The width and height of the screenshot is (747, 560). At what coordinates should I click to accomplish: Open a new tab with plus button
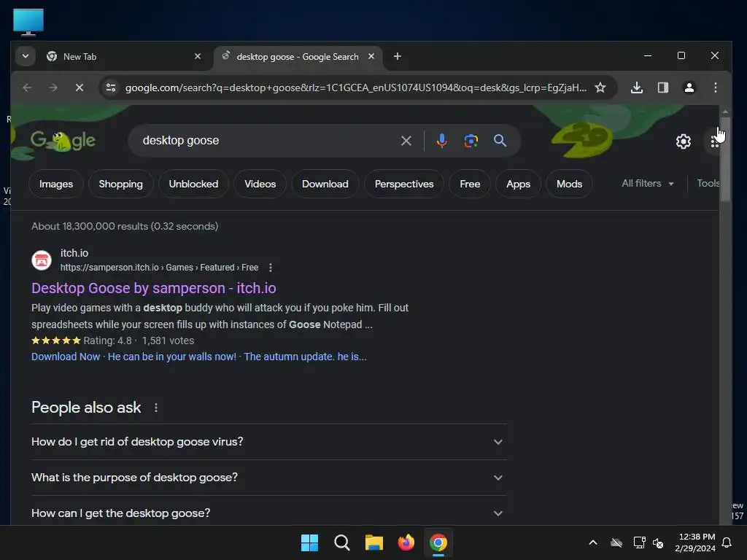(398, 56)
